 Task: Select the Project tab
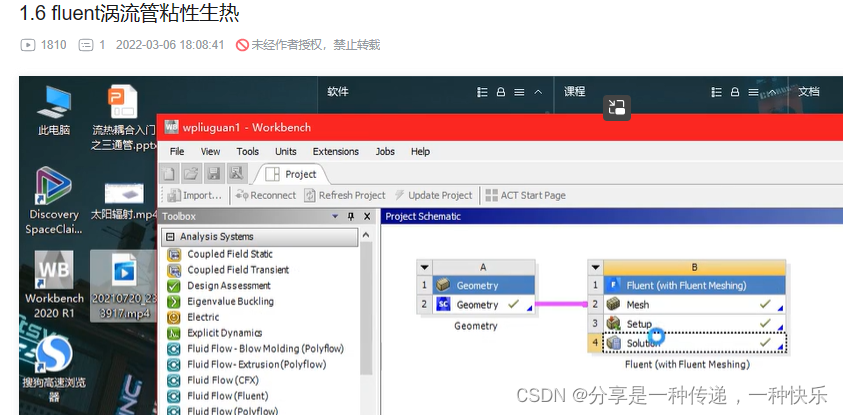(291, 174)
